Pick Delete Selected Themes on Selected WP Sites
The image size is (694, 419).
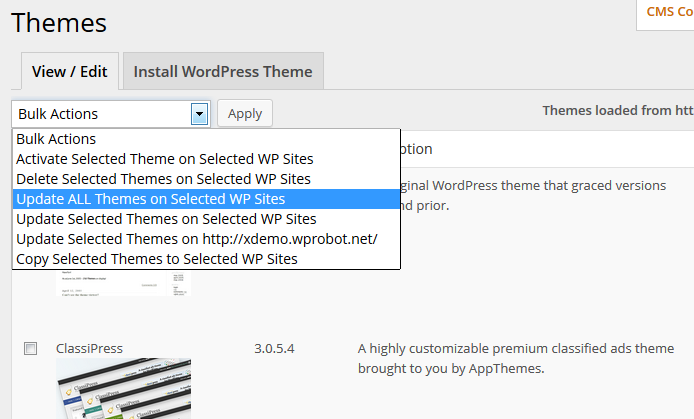pyautogui.click(x=163, y=179)
